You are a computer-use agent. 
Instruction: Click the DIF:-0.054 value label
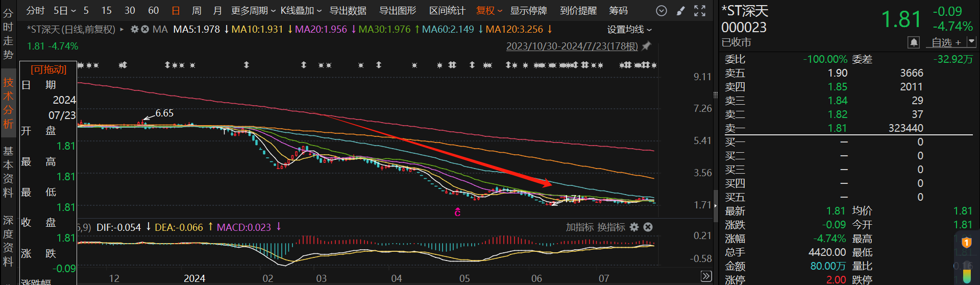pos(118,227)
